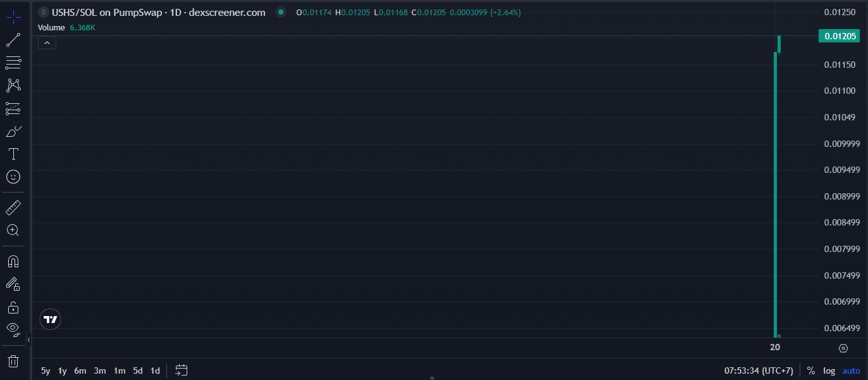This screenshot has height=380, width=868.
Task: Select the 5y time range
Action: (x=46, y=370)
